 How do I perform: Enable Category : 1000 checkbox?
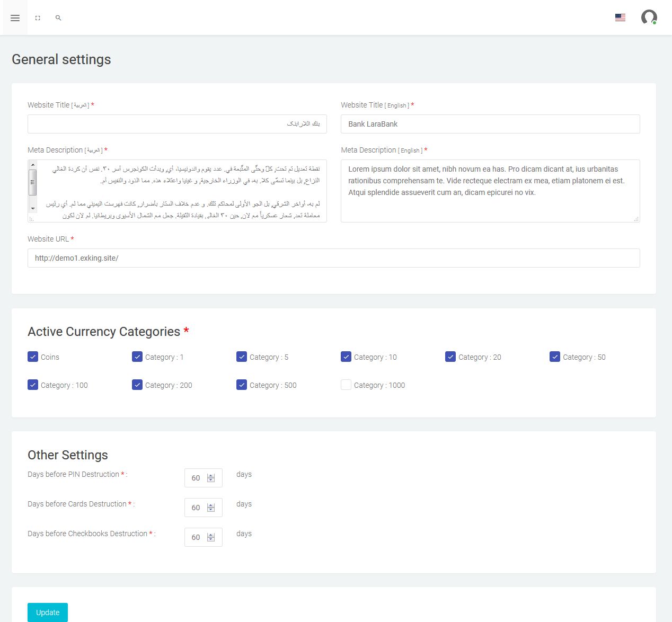[x=346, y=385]
